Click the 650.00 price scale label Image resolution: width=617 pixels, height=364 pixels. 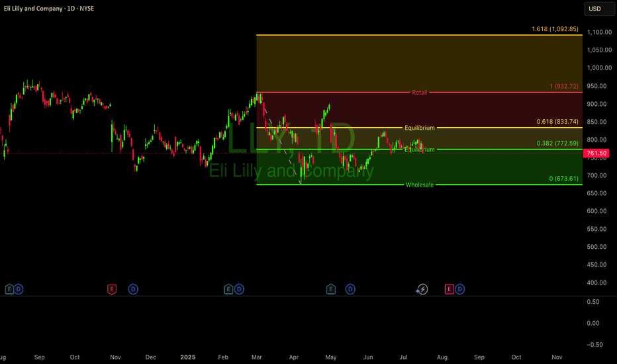click(596, 193)
